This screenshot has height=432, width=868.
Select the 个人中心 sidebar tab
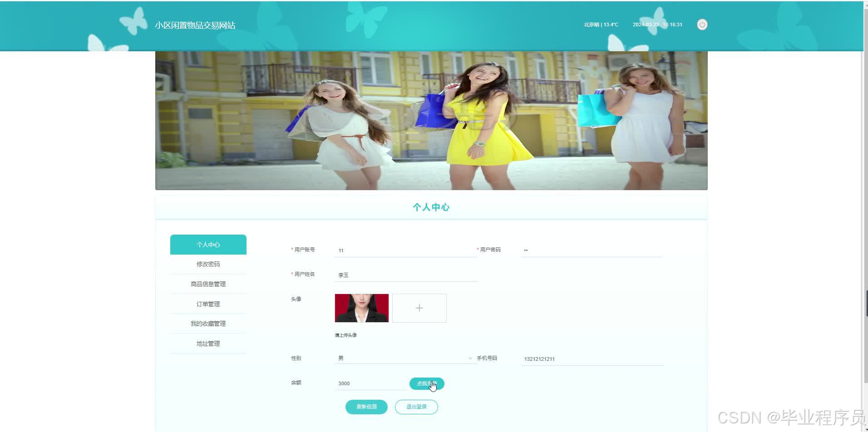pos(208,245)
